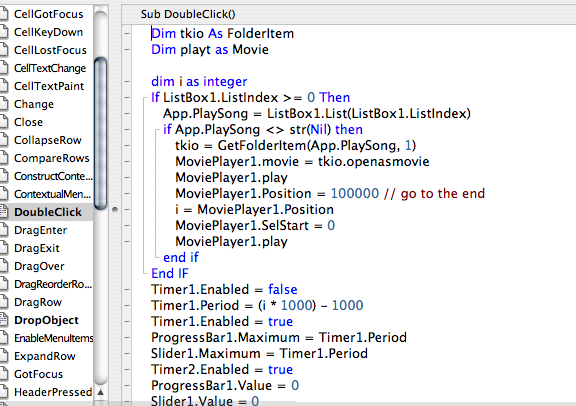The height and width of the screenshot is (406, 576).
Task: Remove the breakpoint dot beside i = MoviePlayer1.Position
Action: [x=115, y=209]
